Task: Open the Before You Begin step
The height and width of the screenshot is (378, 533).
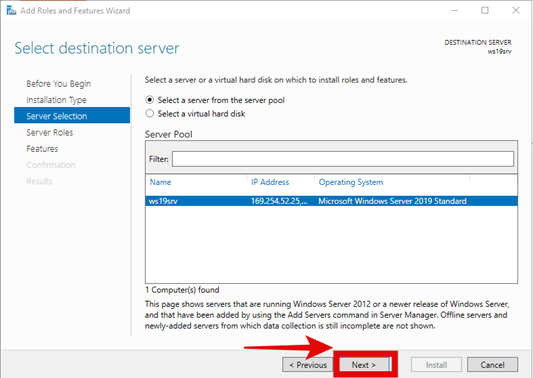Action: tap(58, 84)
